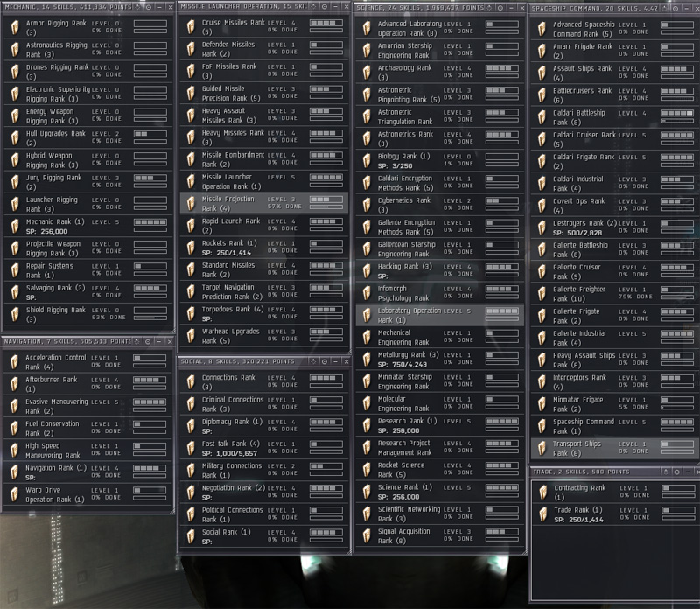Click the Heavy Missiles skill book icon
This screenshot has height=609, width=700.
pos(191,137)
